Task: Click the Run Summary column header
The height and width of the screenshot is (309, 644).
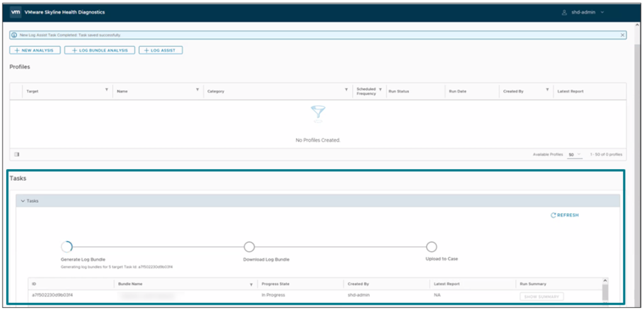Action: point(532,284)
